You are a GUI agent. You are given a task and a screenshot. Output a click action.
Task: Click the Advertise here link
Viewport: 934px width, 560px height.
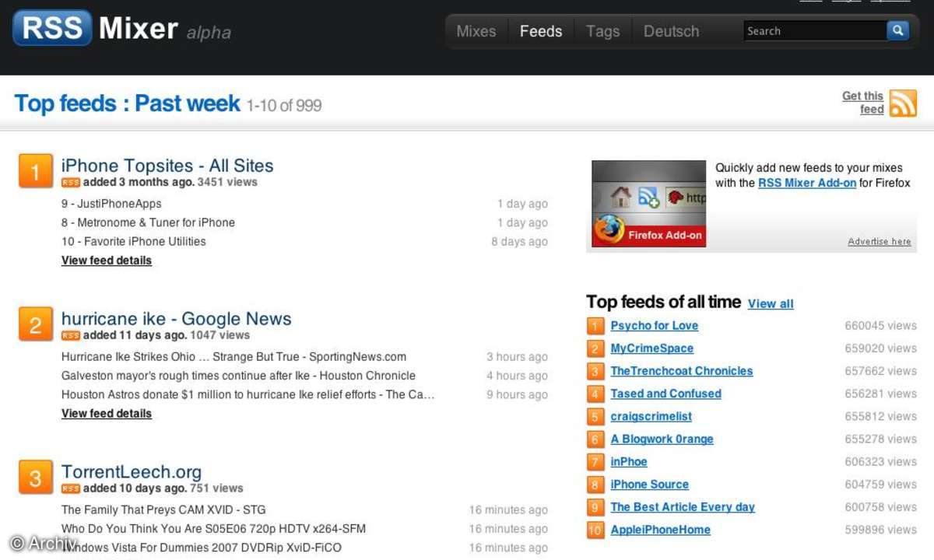[x=879, y=242]
